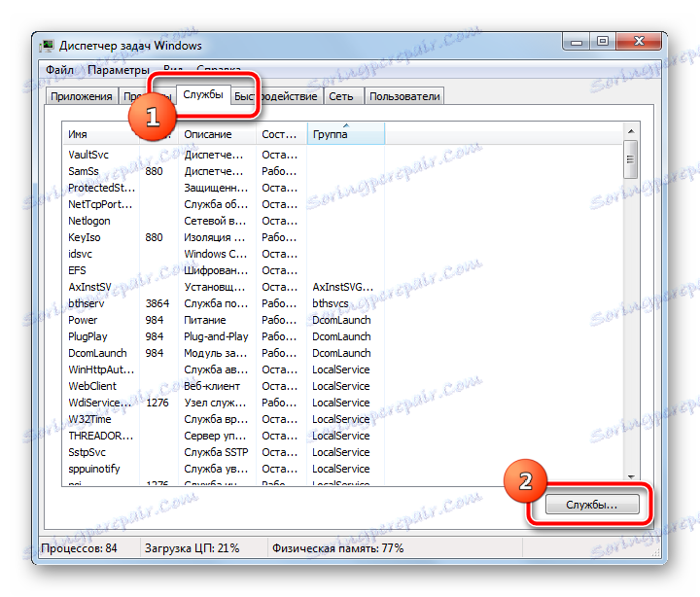Select the THREADOR... service row
Viewport: 700px width, 597px height.
223,436
